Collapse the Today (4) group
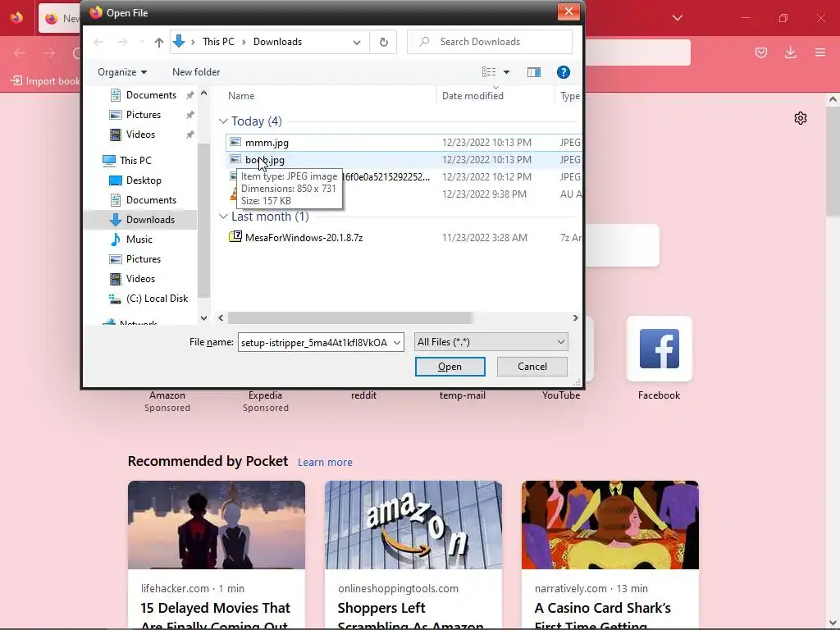 coord(223,121)
